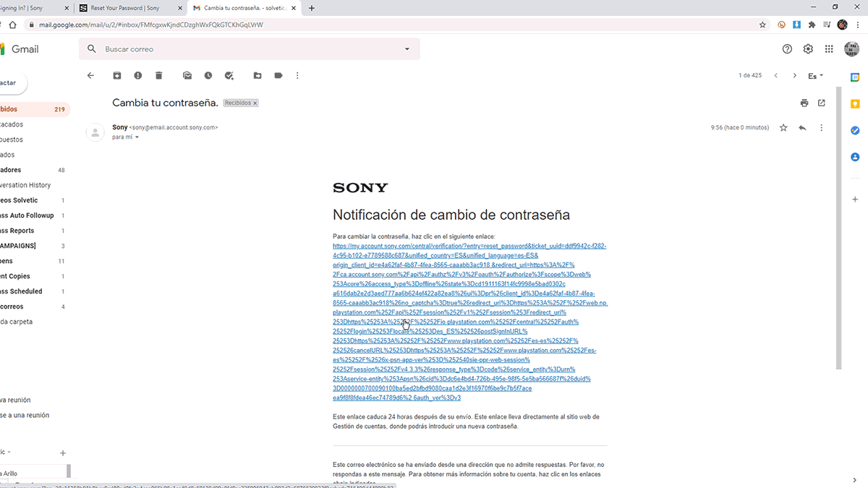Click the orange extension icon in Chrome toolbar

pyautogui.click(x=781, y=25)
